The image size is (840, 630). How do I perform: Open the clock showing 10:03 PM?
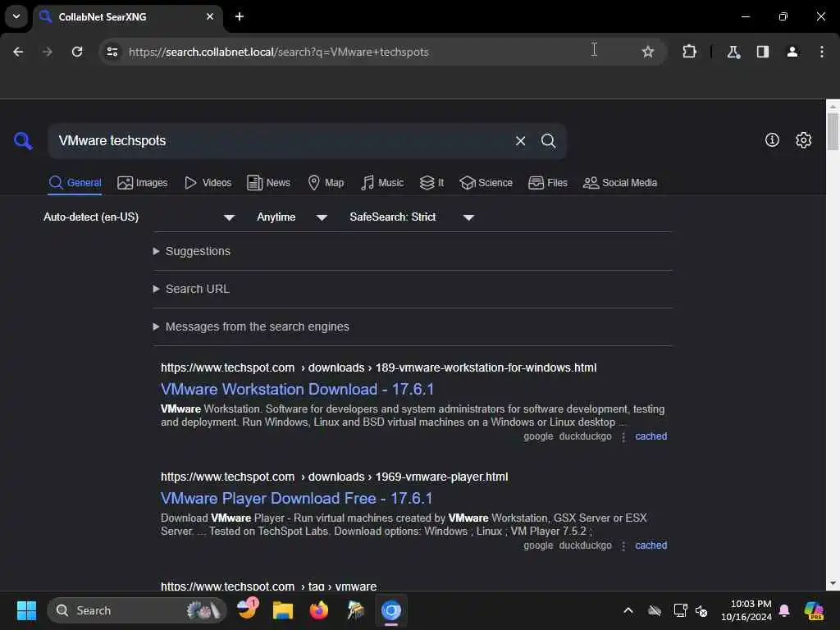(746, 610)
